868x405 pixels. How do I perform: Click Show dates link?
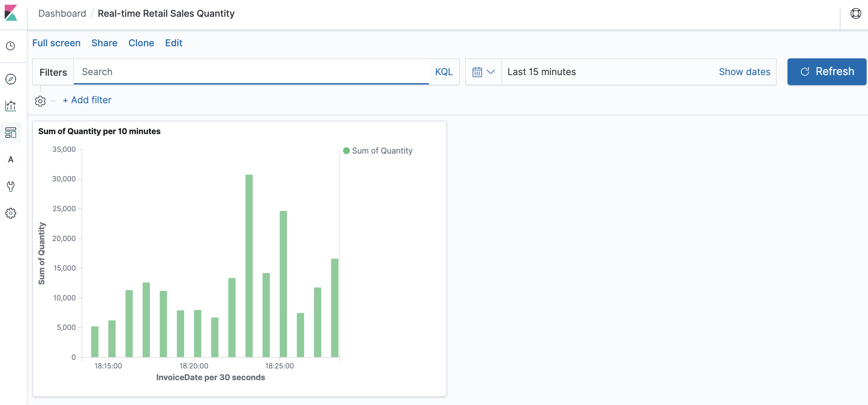[744, 72]
